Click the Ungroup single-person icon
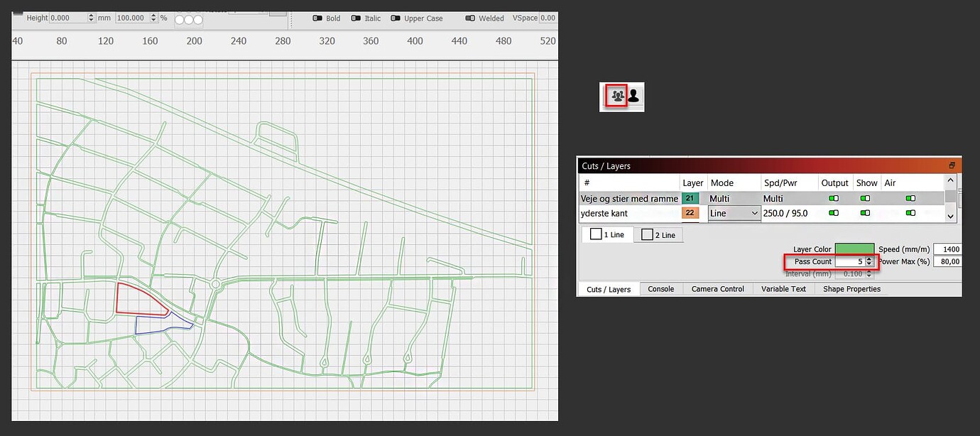The height and width of the screenshot is (436, 980). point(633,95)
